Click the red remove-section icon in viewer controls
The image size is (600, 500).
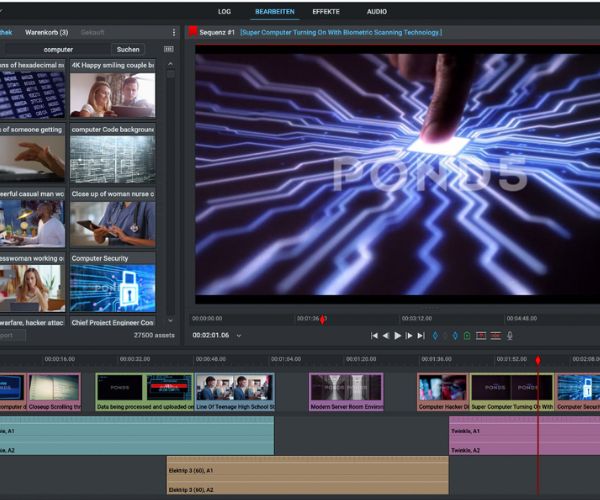pos(481,336)
